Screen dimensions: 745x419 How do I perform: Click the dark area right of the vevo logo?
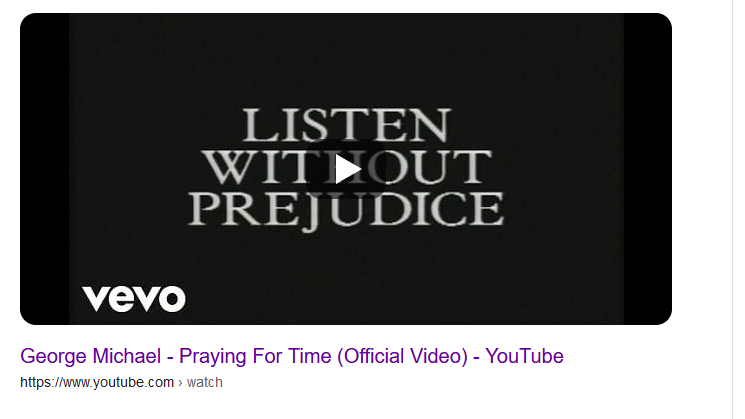(x=404, y=299)
